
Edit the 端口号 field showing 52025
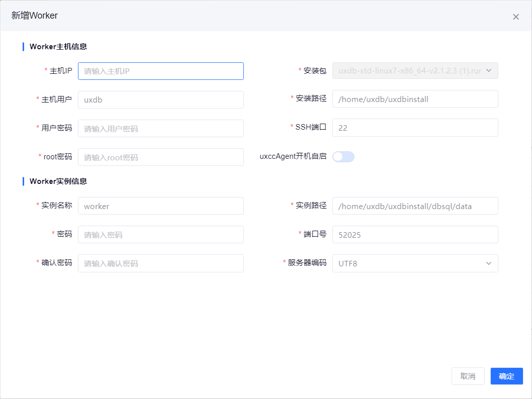pos(415,235)
